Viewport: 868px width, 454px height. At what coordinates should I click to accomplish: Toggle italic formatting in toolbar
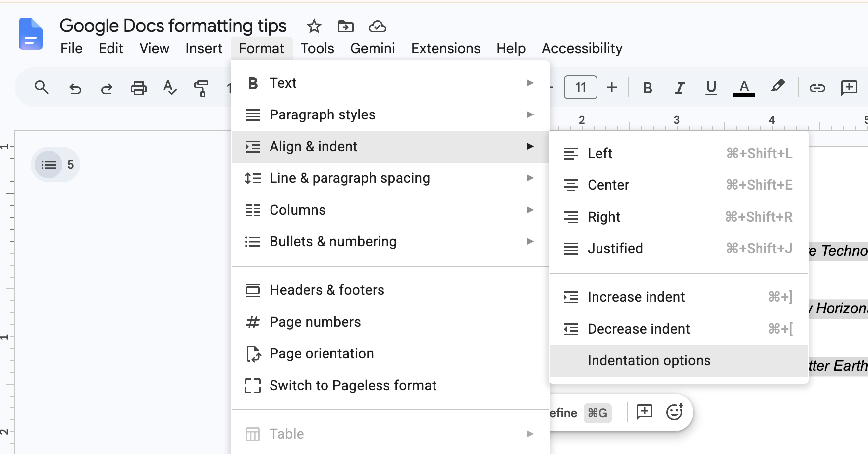pyautogui.click(x=679, y=88)
